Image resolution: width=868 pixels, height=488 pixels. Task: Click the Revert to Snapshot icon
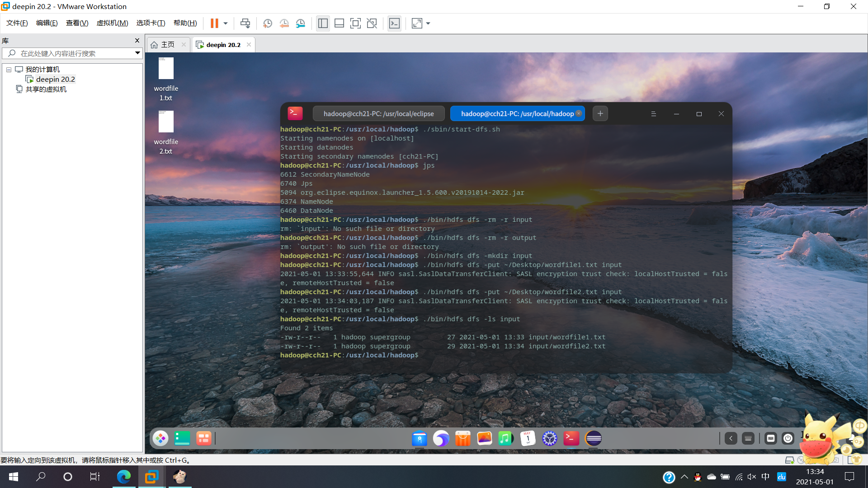click(x=284, y=23)
